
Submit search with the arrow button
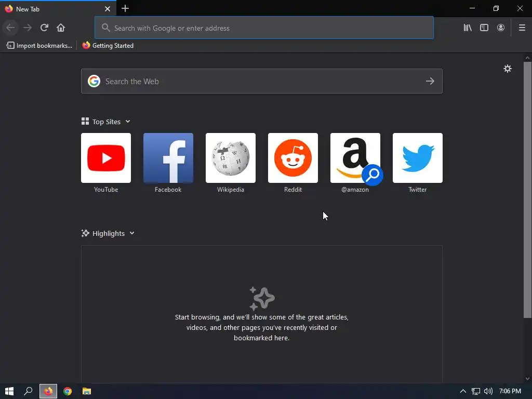click(430, 81)
